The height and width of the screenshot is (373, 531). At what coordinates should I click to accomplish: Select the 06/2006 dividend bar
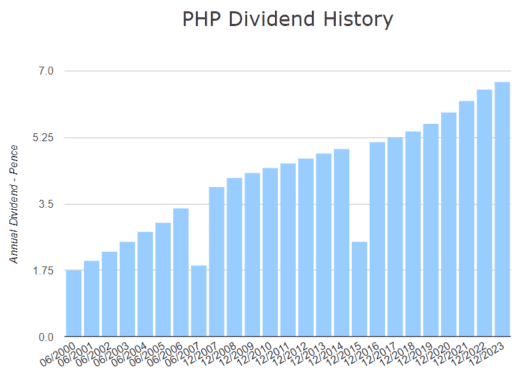[181, 272]
